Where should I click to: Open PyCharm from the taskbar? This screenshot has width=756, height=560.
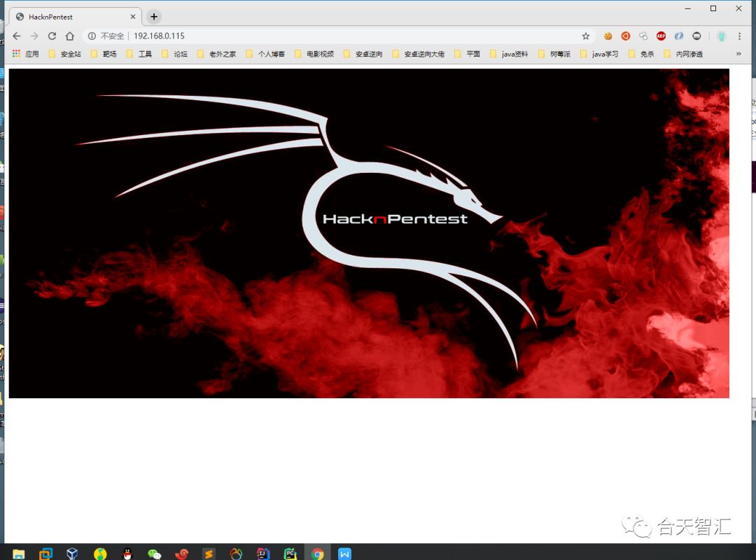(x=290, y=554)
